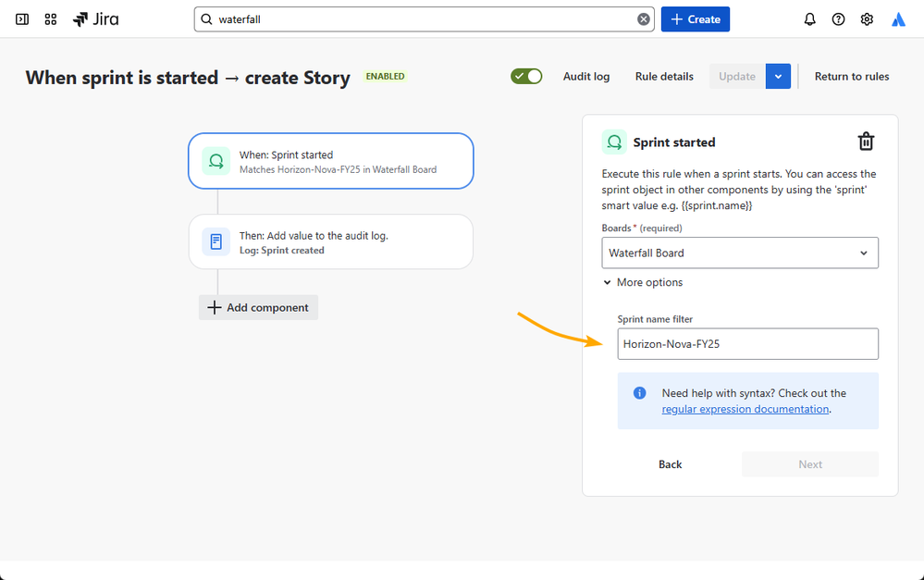924x580 pixels.
Task: Open the app switcher grid icon
Action: point(51,19)
